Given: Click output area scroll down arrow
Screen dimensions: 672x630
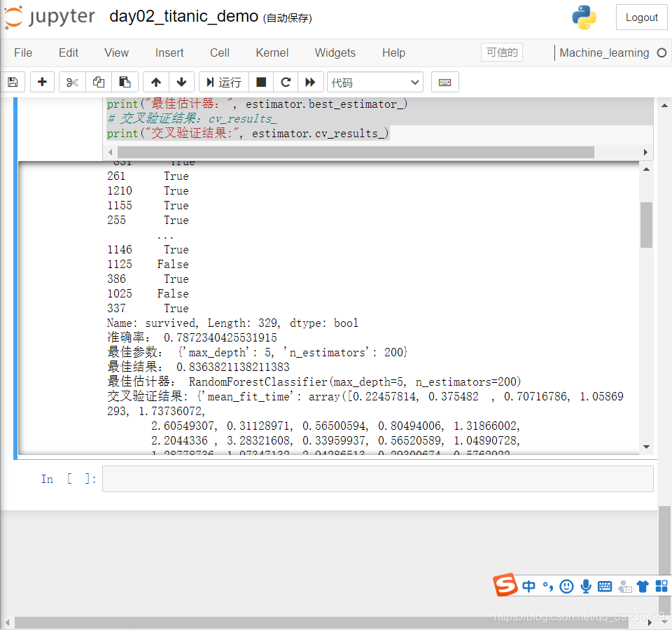Looking at the screenshot, I should [x=646, y=447].
